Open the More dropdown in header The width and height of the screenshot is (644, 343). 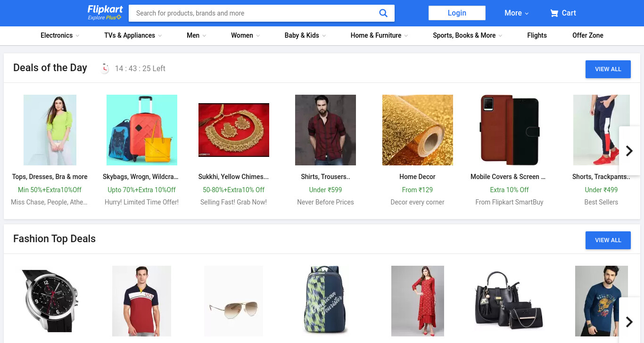point(516,13)
